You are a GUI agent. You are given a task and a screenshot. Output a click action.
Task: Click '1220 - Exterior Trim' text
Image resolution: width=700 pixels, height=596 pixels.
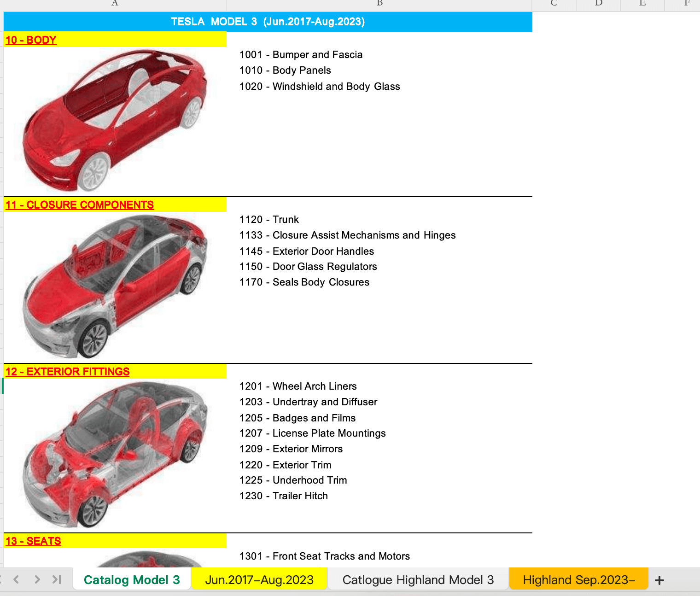tap(286, 465)
